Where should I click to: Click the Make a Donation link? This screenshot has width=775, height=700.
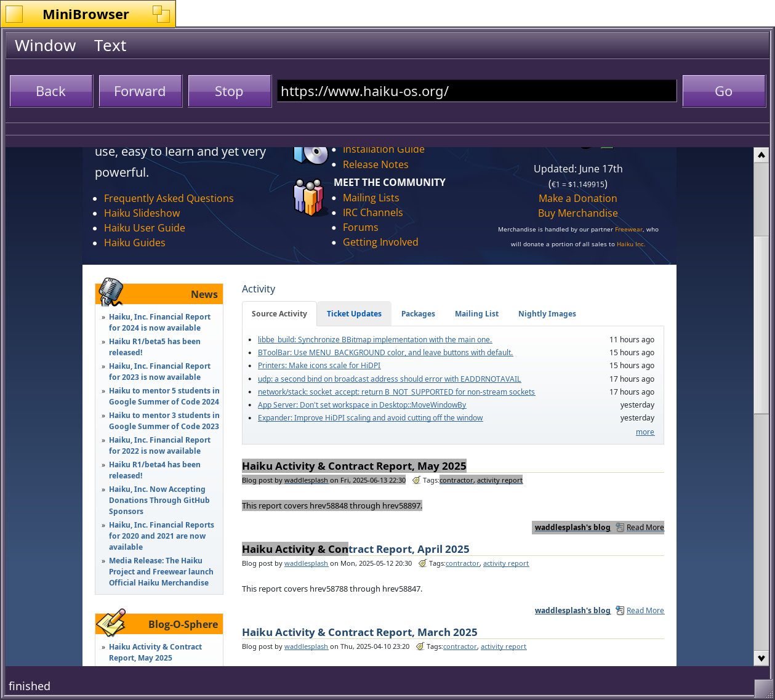[578, 198]
